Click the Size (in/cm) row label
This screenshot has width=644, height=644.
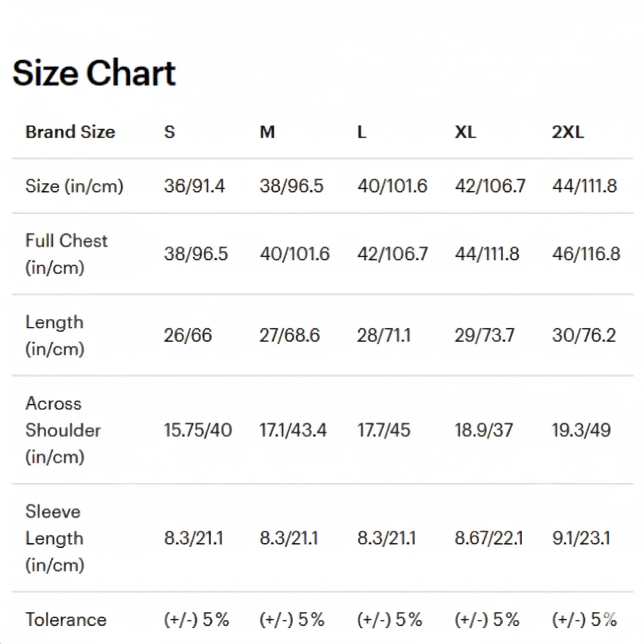click(x=74, y=186)
